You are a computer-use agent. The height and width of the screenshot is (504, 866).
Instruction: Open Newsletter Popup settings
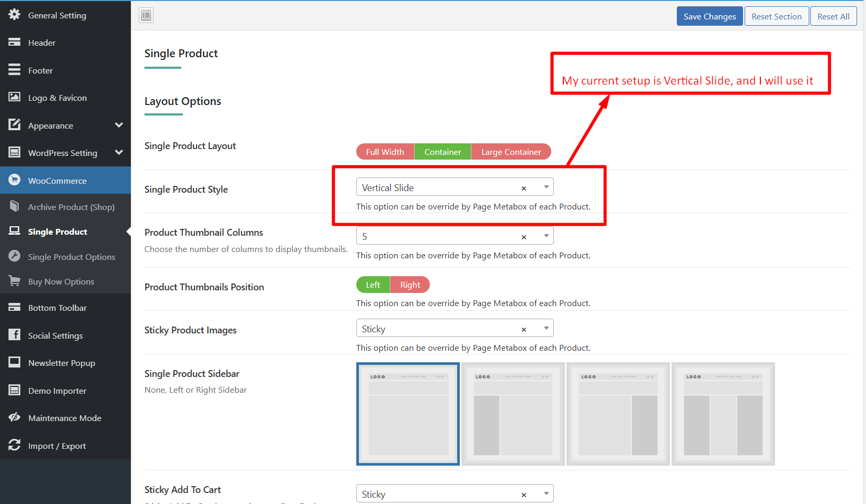coord(65,363)
